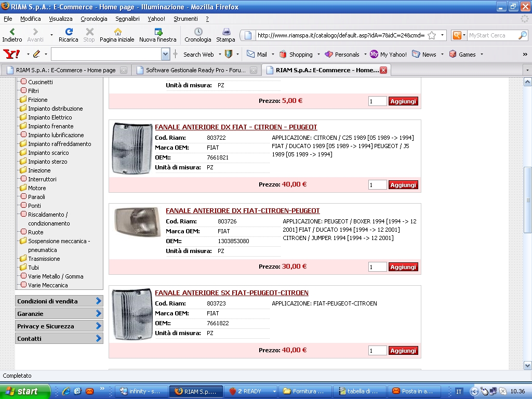Open FANALE ANTERIORE DX FIAT - CITROEN - PEUGEOT link
The height and width of the screenshot is (399, 532).
[x=236, y=127]
